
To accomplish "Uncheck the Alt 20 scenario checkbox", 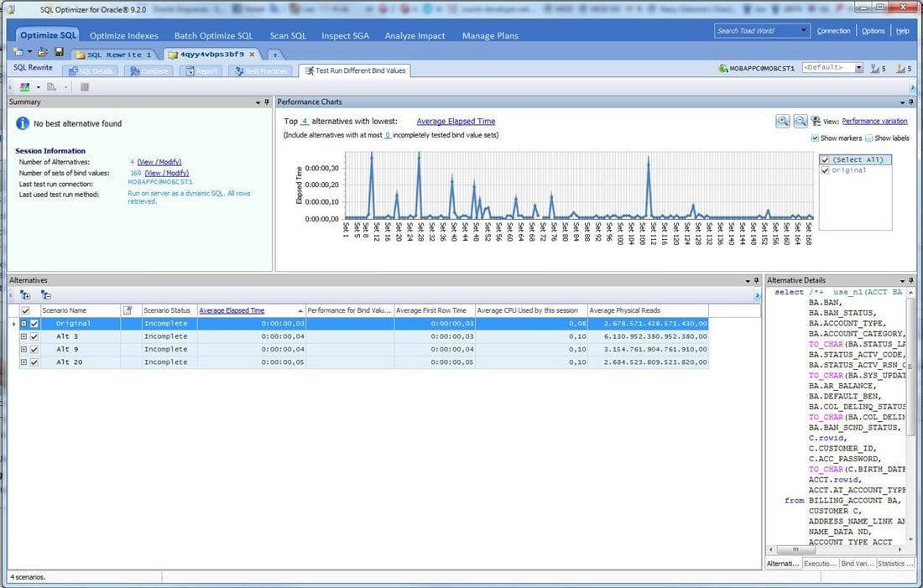I will tap(34, 362).
